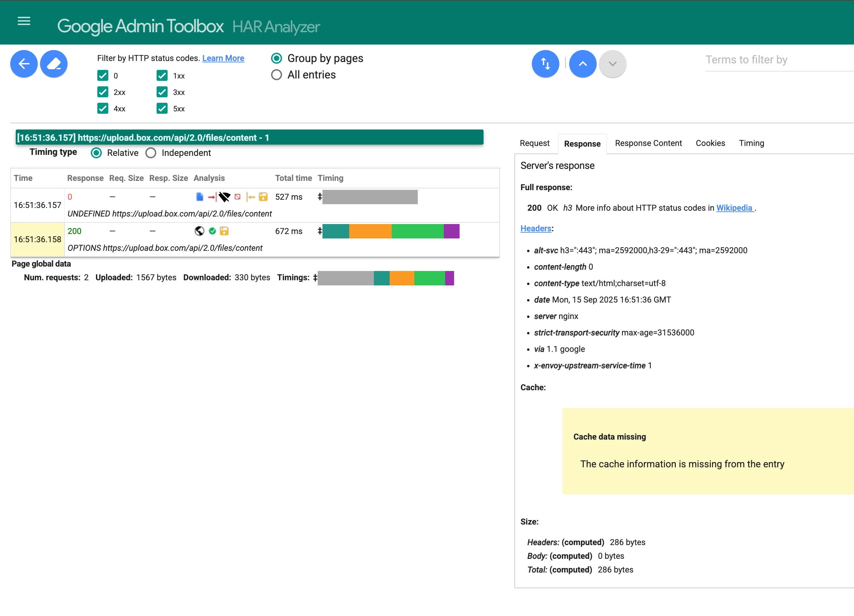Switch to the Response Content tab
The image size is (854, 616).
point(648,143)
